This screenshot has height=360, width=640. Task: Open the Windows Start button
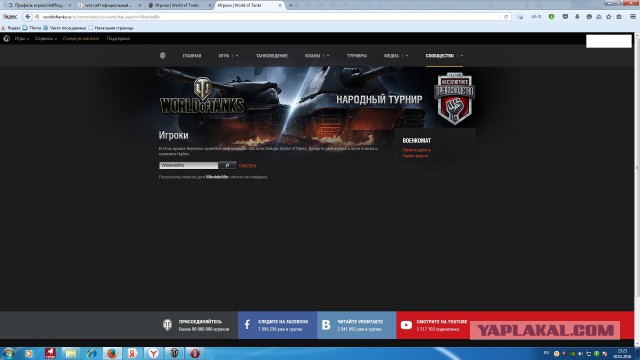coord(9,353)
